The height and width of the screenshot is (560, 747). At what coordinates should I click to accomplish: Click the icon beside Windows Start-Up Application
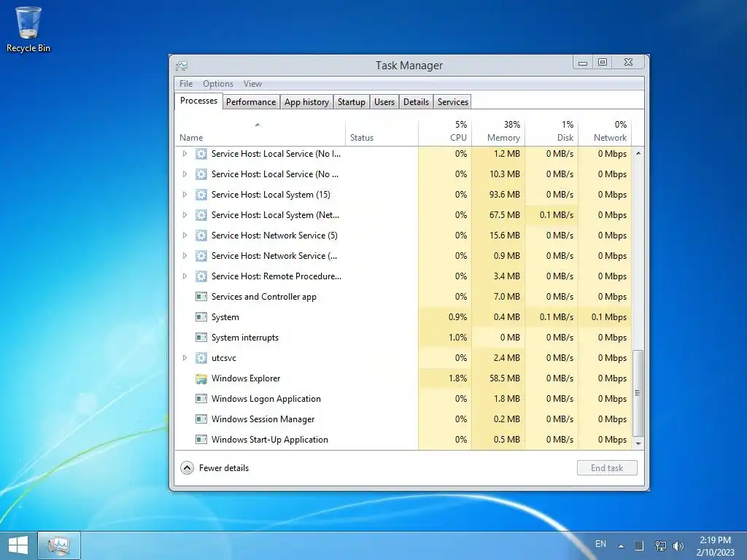tap(201, 440)
